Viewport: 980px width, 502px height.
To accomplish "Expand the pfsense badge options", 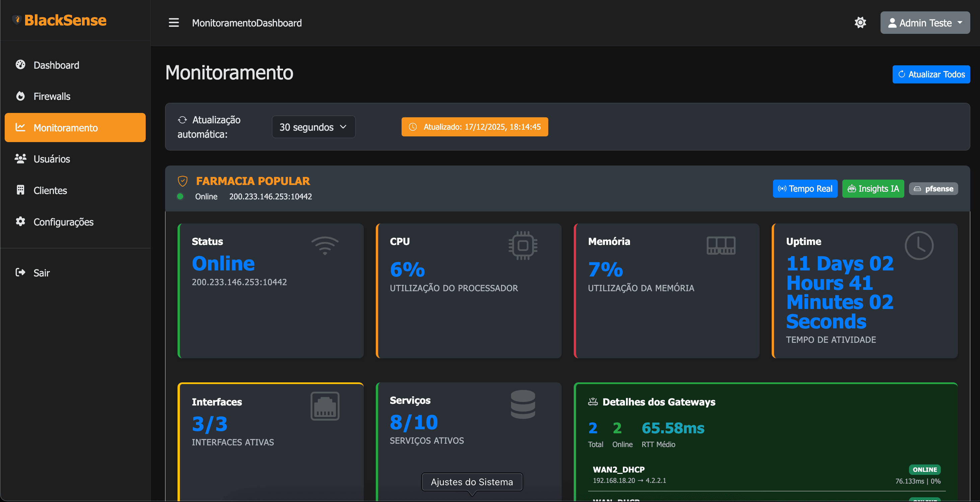I will (933, 188).
